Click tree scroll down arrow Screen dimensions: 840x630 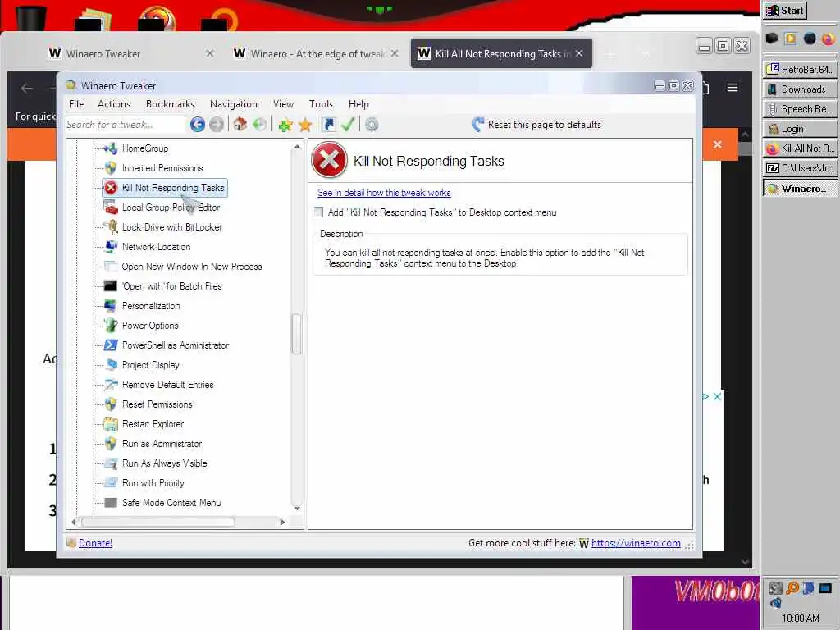click(297, 508)
